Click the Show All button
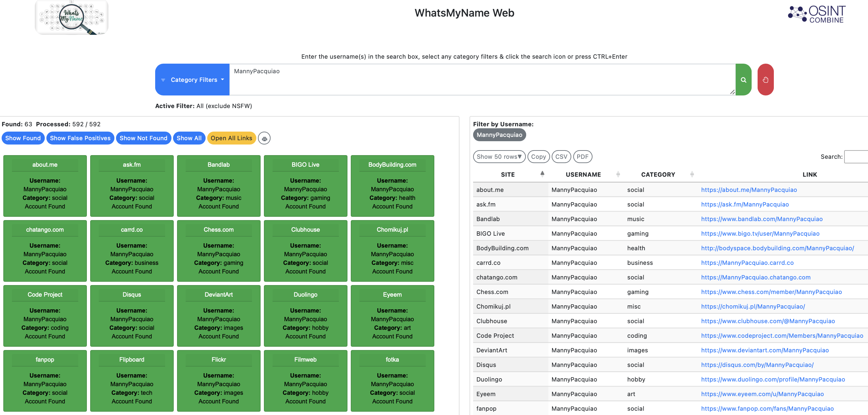The width and height of the screenshot is (868, 415). click(x=189, y=138)
